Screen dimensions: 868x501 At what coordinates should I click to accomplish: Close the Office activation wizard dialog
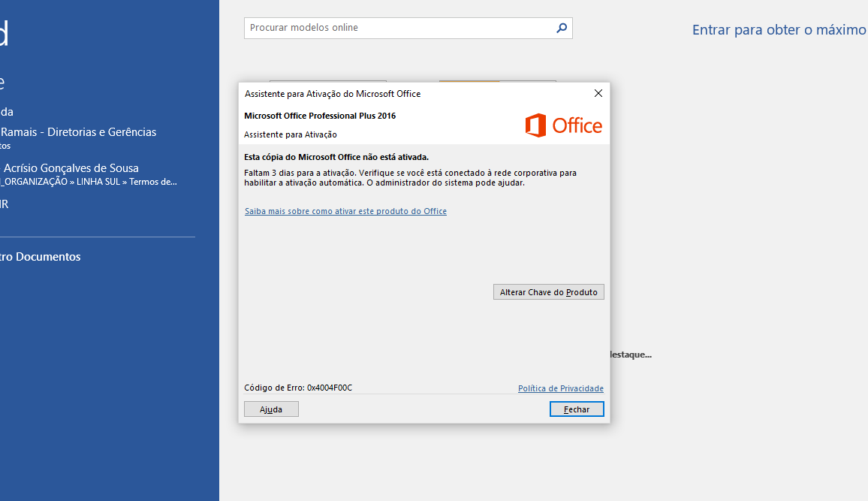tap(598, 93)
